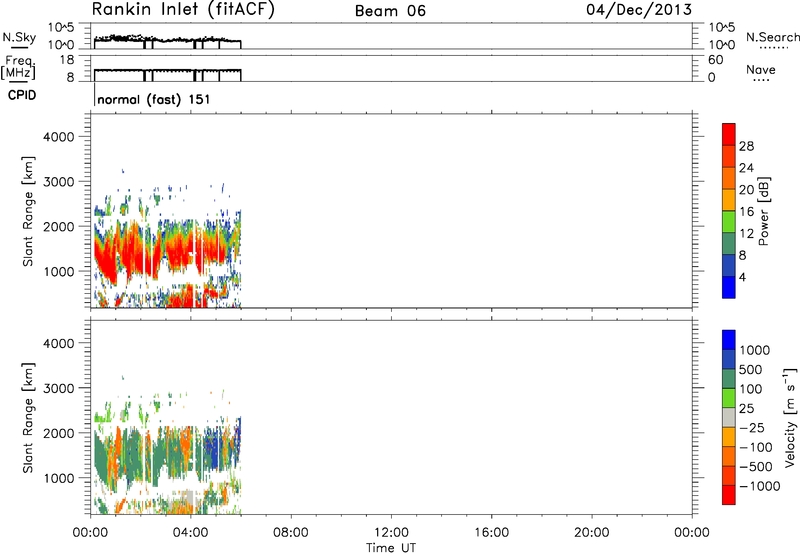Click the '04:00' time axis label
The image size is (800, 554).
click(190, 533)
